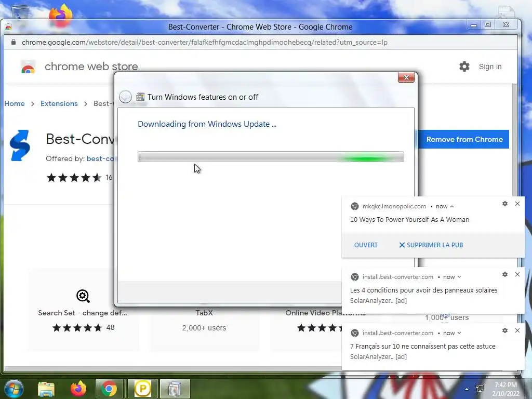Viewport: 532px width, 399px height.
Task: Open settings gear on '7 Français' notification
Action: pos(505,330)
